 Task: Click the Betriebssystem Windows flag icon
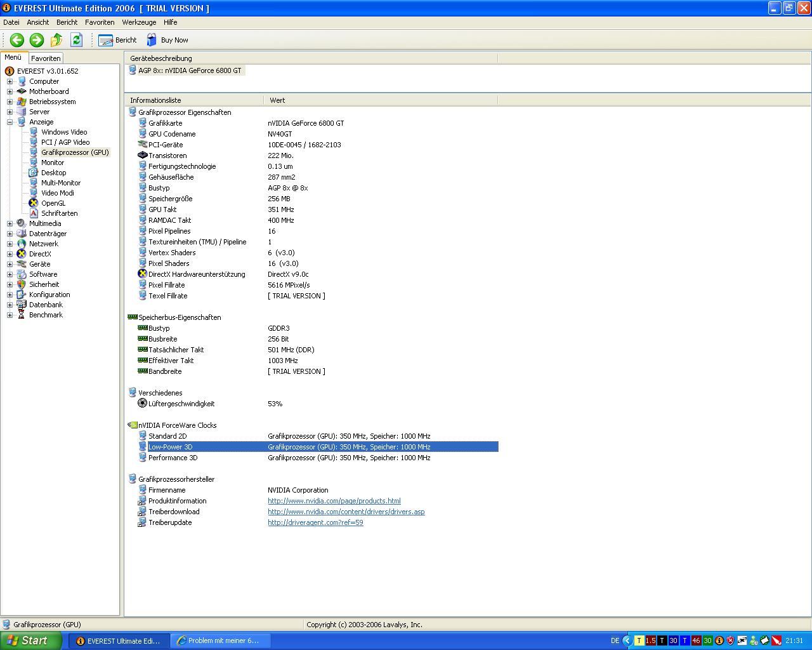click(x=22, y=102)
